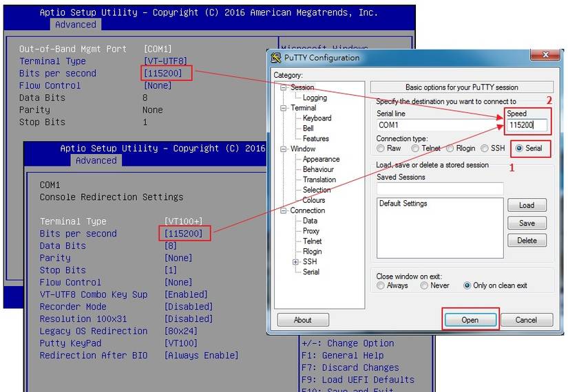Click the Serial line input field
The image size is (568, 392).
click(440, 125)
